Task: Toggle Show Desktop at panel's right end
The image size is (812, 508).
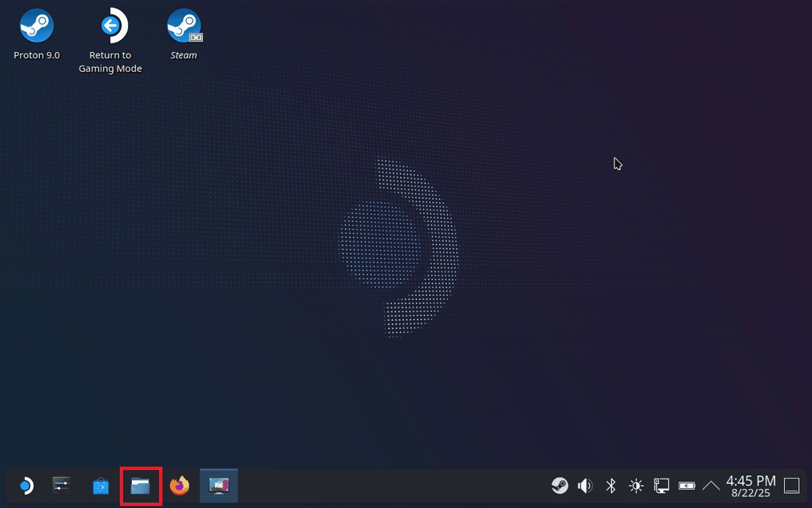Action: (x=792, y=486)
